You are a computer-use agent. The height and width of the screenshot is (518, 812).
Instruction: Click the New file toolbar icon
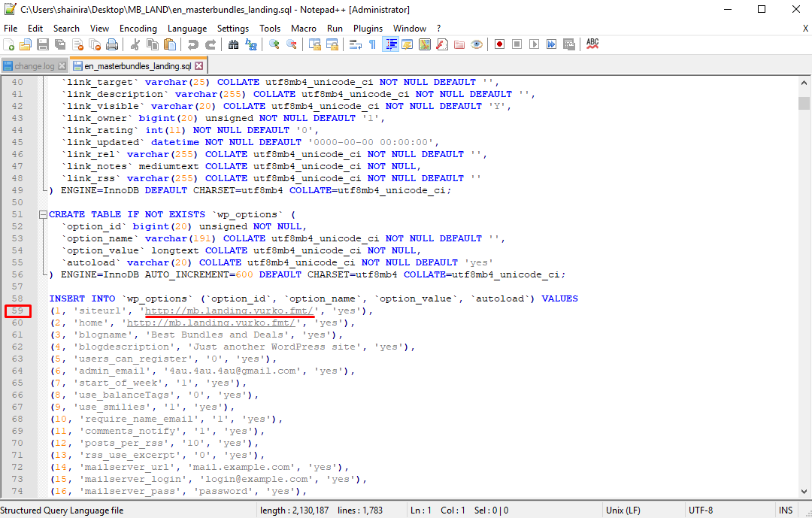(x=8, y=45)
